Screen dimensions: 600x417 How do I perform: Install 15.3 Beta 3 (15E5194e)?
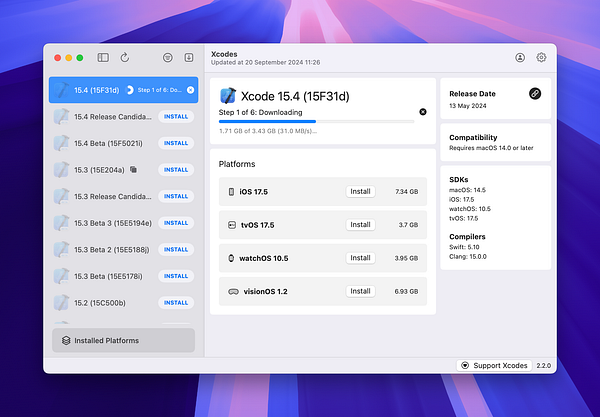176,223
